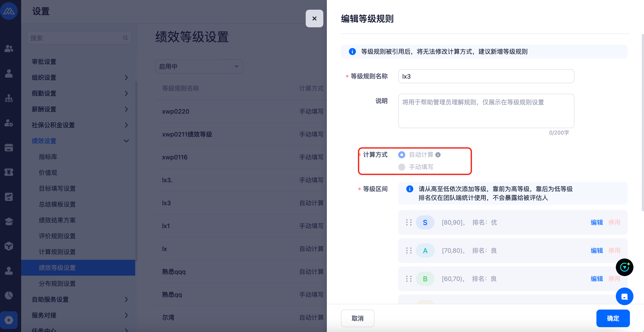The image size is (644, 332).
Task: Open the 启用中 status dropdown
Action: [x=199, y=66]
